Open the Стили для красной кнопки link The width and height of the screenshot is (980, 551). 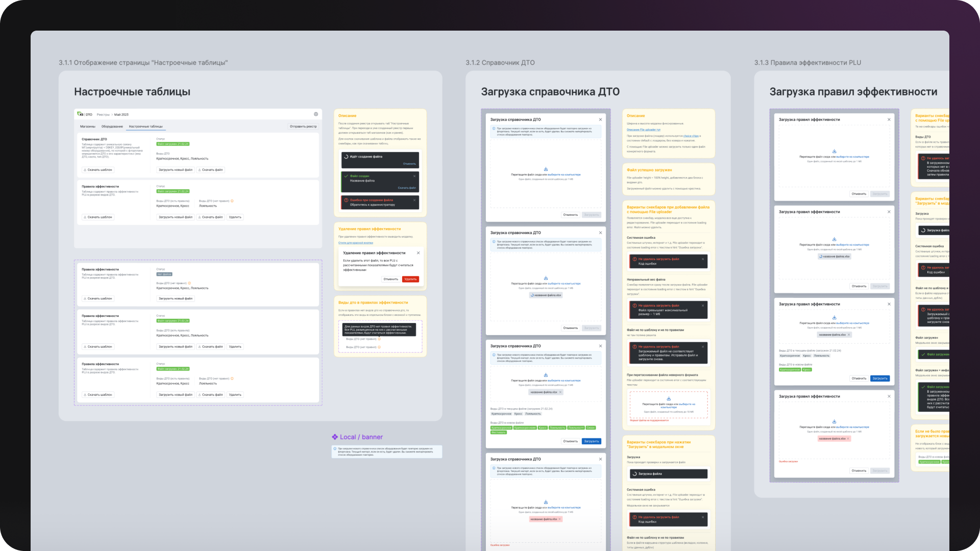pos(356,243)
